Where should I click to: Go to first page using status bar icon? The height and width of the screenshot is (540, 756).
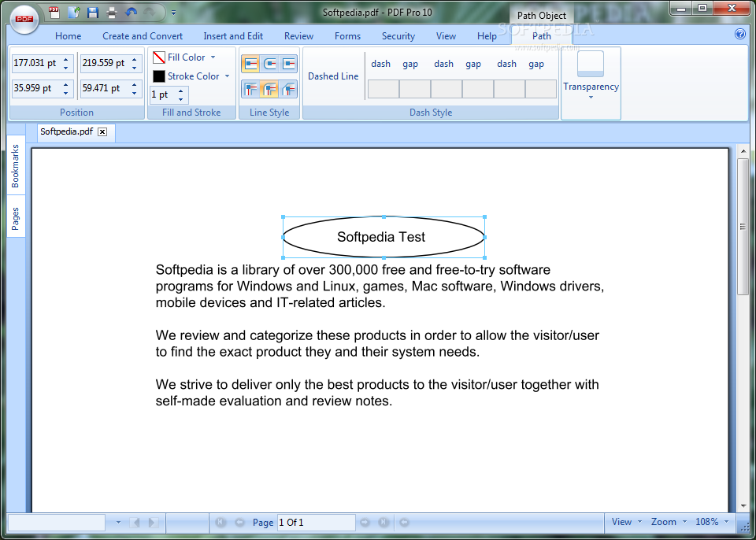[x=220, y=522]
